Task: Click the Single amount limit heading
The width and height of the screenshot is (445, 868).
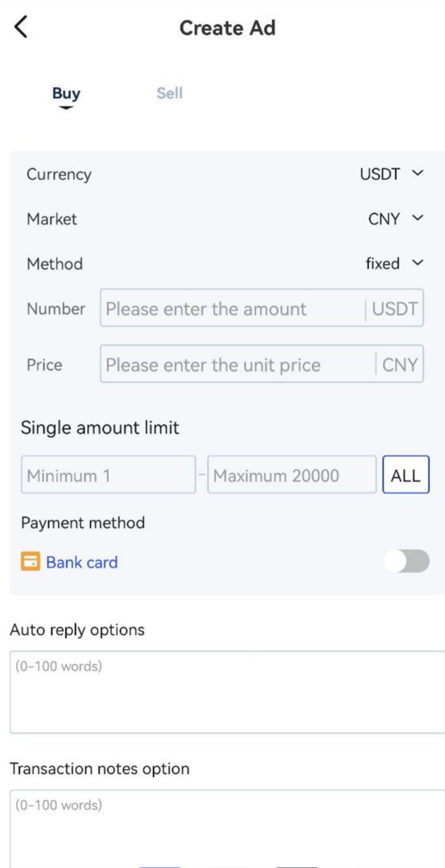Action: (x=100, y=428)
